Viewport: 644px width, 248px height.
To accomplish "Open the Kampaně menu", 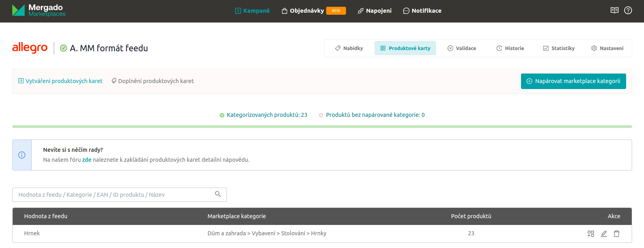I will click(252, 11).
